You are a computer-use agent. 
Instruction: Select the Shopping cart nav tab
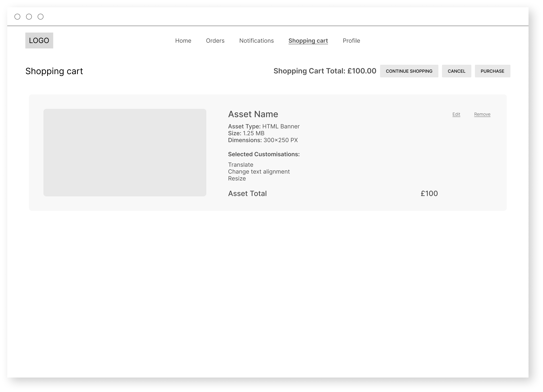tap(308, 41)
